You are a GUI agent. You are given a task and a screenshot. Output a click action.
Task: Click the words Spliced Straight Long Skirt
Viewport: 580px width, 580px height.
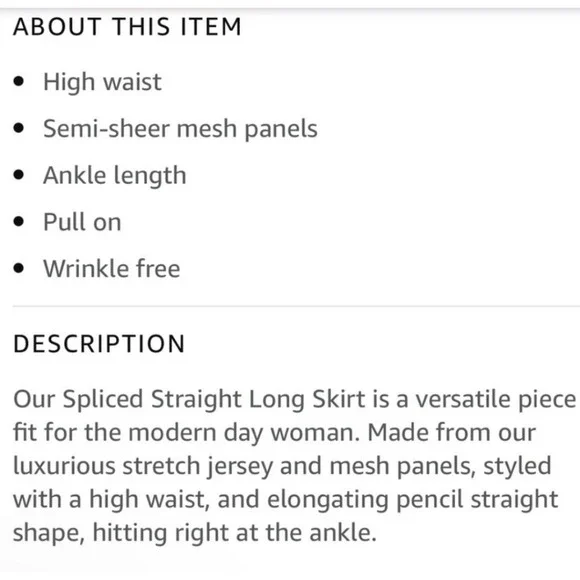[x=214, y=401]
